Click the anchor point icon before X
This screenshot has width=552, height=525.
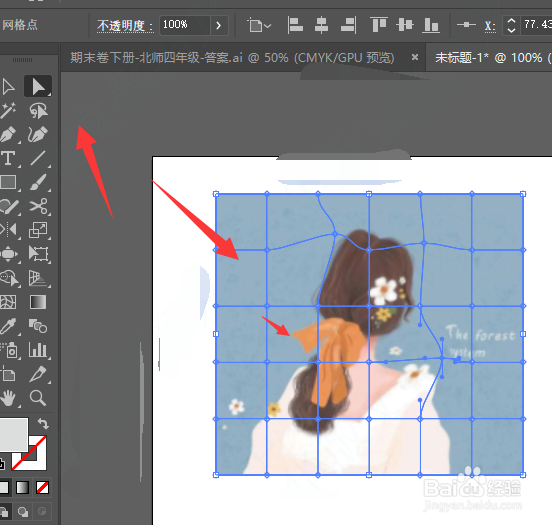(466, 25)
